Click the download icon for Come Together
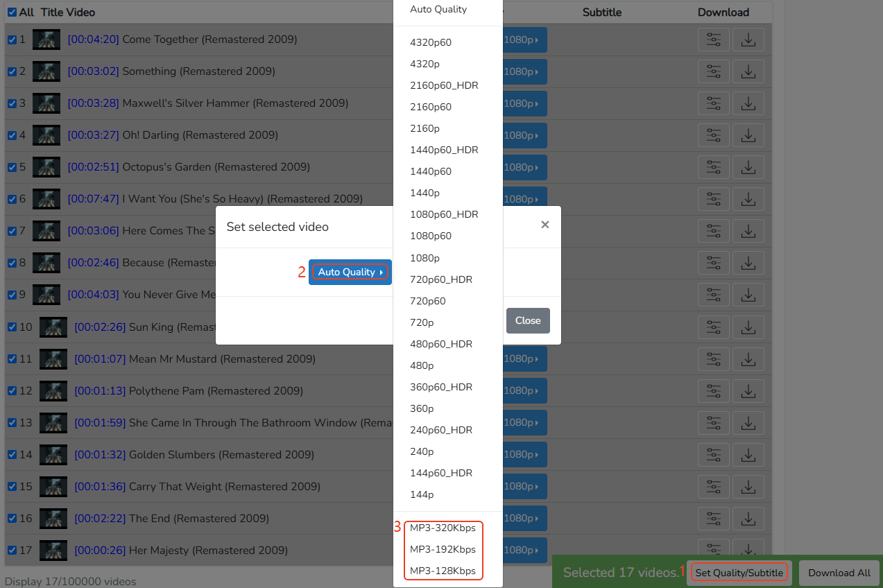Image resolution: width=883 pixels, height=588 pixels. point(748,40)
